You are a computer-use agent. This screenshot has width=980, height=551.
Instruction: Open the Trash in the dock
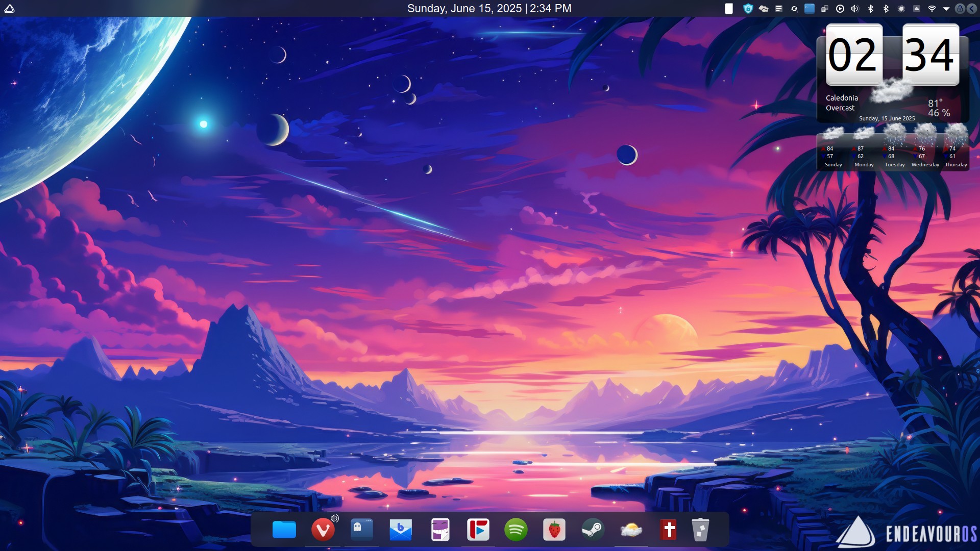point(700,530)
